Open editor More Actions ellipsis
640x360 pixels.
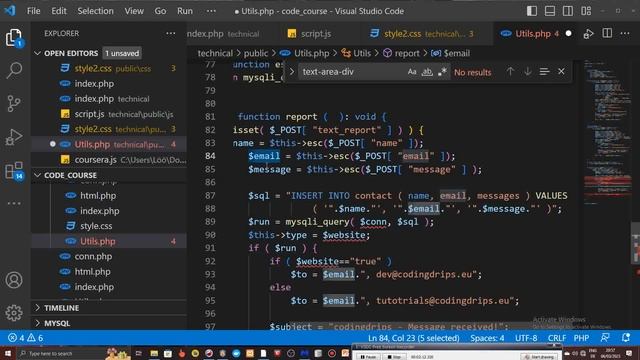pyautogui.click(x=625, y=33)
